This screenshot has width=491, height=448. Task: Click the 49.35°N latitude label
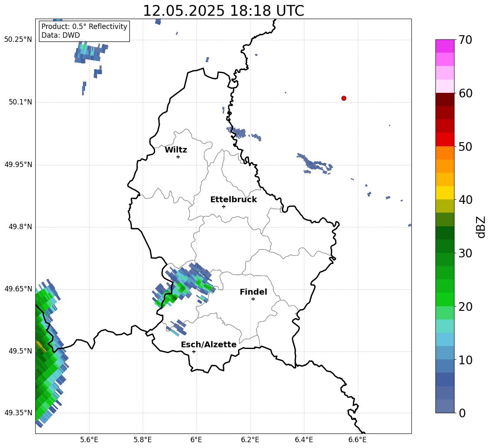tap(18, 413)
